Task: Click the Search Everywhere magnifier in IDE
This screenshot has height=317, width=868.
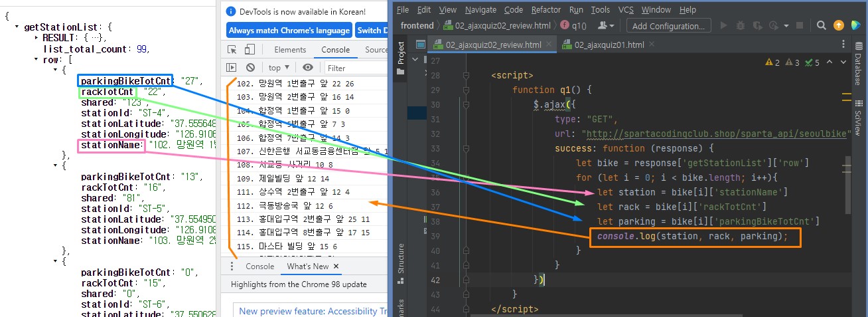Action: click(822, 25)
